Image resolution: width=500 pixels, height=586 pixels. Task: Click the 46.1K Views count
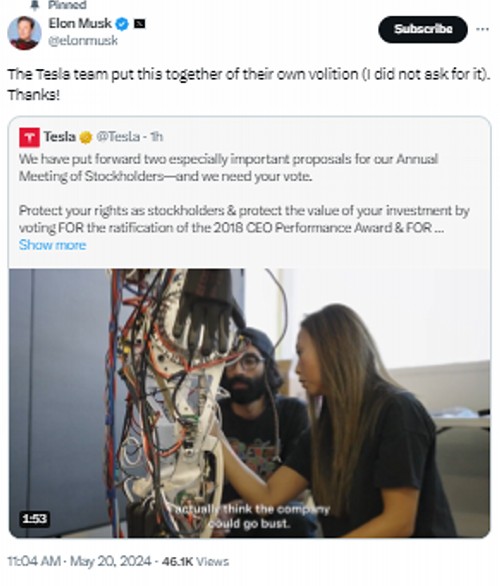[x=195, y=561]
